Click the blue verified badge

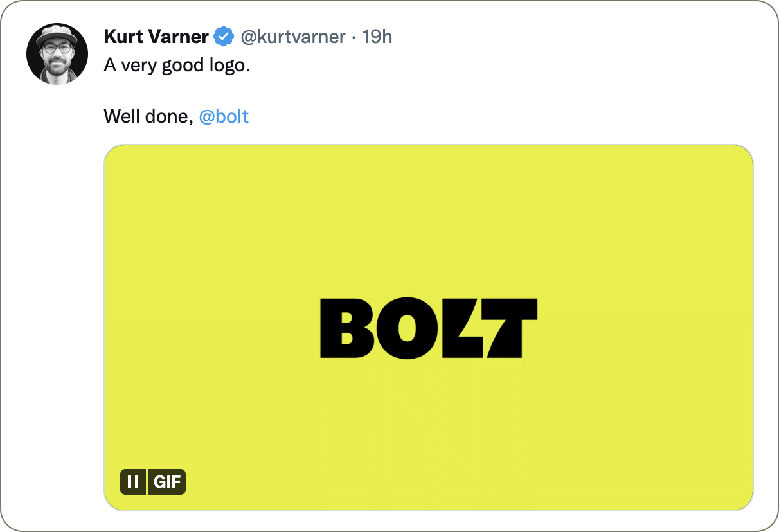224,37
